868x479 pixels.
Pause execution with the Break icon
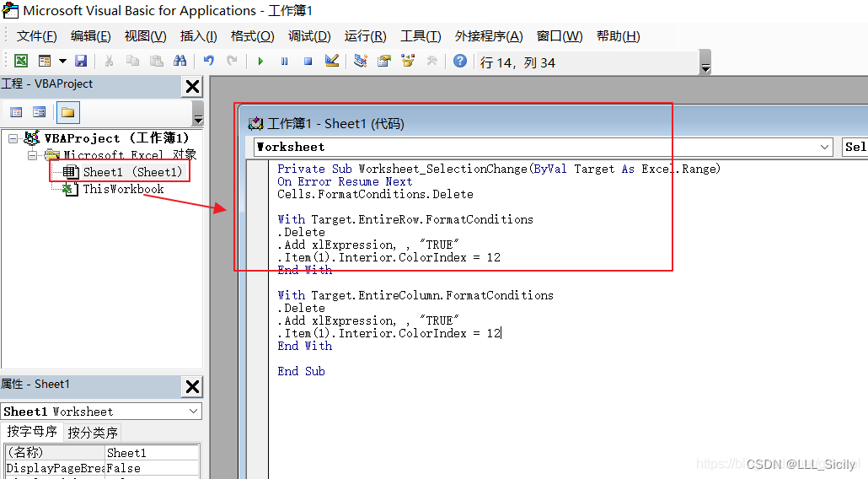[x=284, y=61]
